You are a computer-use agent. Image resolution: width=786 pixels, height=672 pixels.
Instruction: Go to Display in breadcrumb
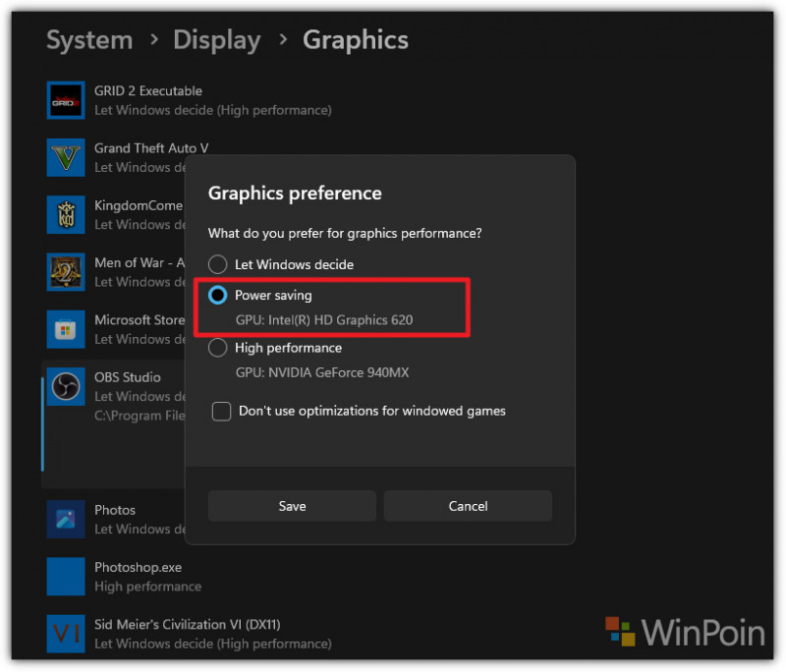coord(217,40)
